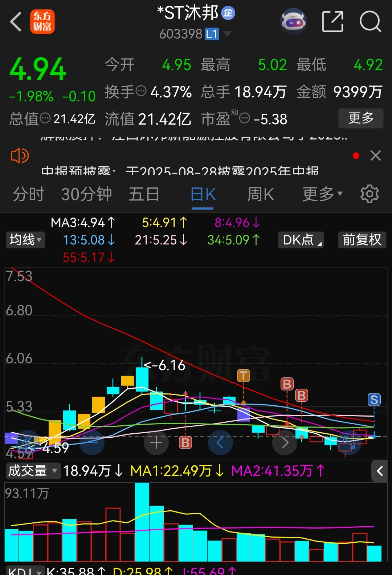Viewport: 392px width, 575px height.
Task: Select the 日K chart tab
Action: pyautogui.click(x=203, y=194)
